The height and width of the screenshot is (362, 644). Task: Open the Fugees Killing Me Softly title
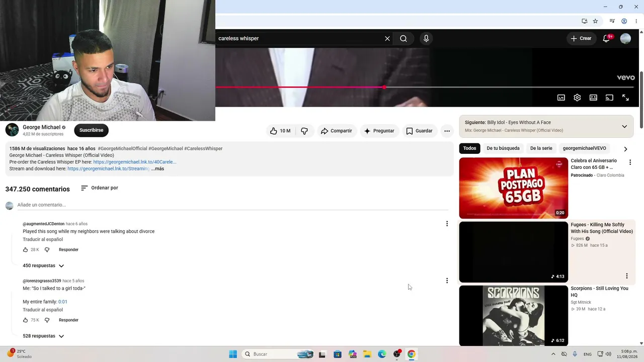click(x=602, y=228)
